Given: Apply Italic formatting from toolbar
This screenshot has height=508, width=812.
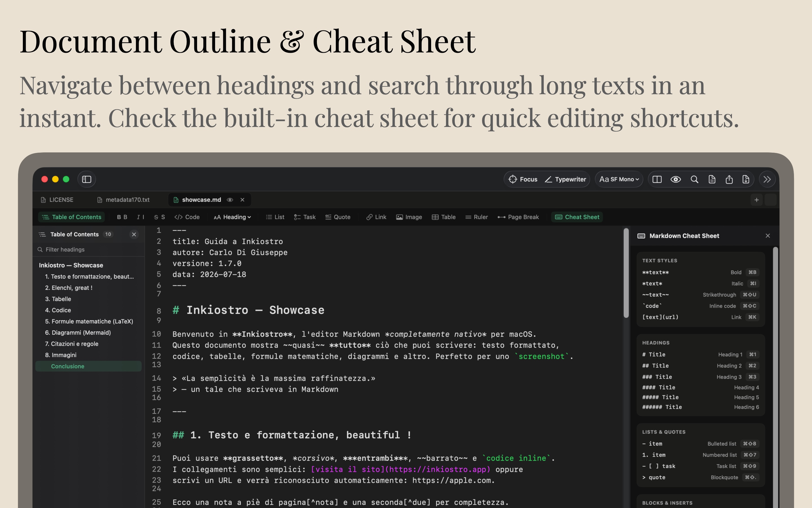Looking at the screenshot, I should (140, 217).
